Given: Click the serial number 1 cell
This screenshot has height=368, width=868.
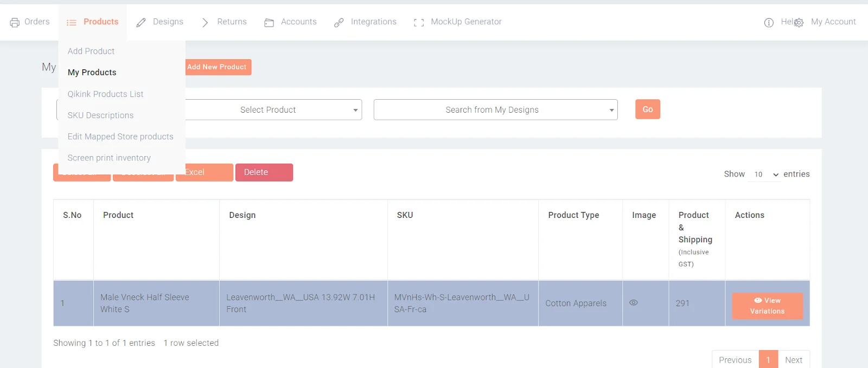Looking at the screenshot, I should pos(73,303).
